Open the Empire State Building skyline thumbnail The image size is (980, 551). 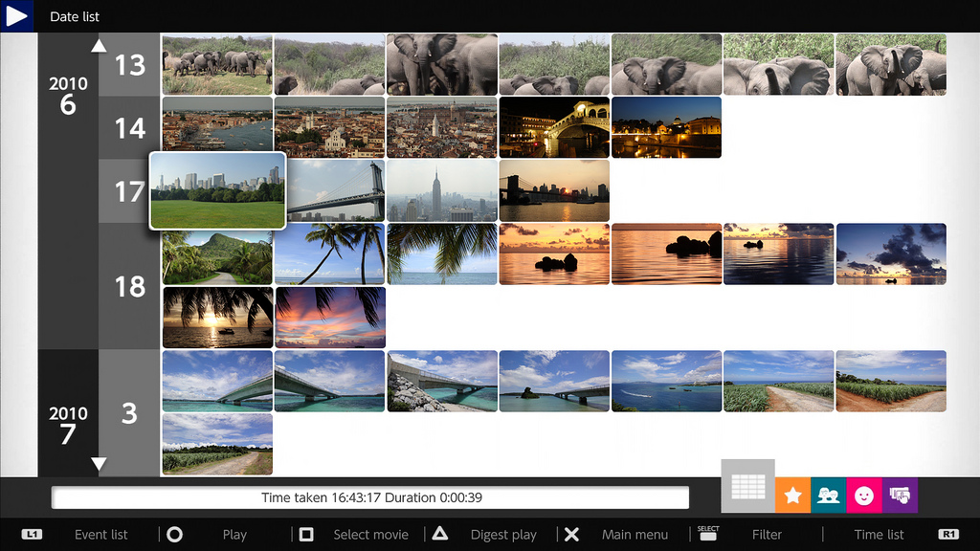click(x=442, y=190)
